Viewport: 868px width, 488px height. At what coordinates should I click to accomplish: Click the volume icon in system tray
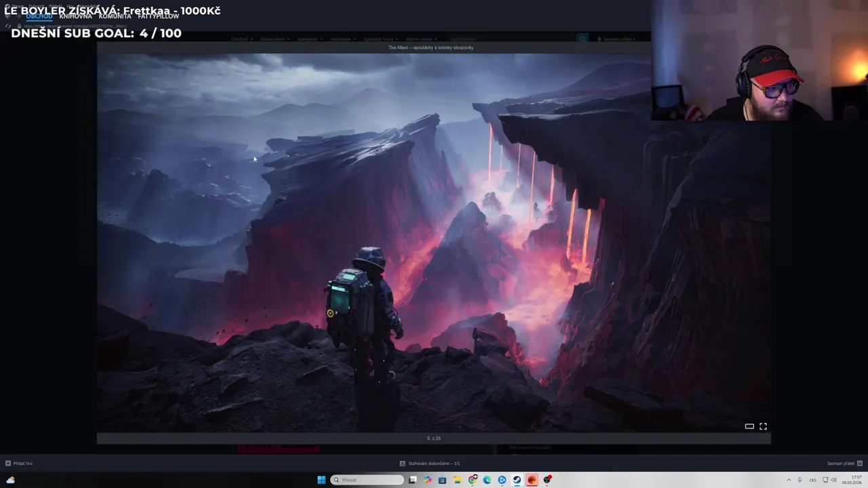(833, 480)
